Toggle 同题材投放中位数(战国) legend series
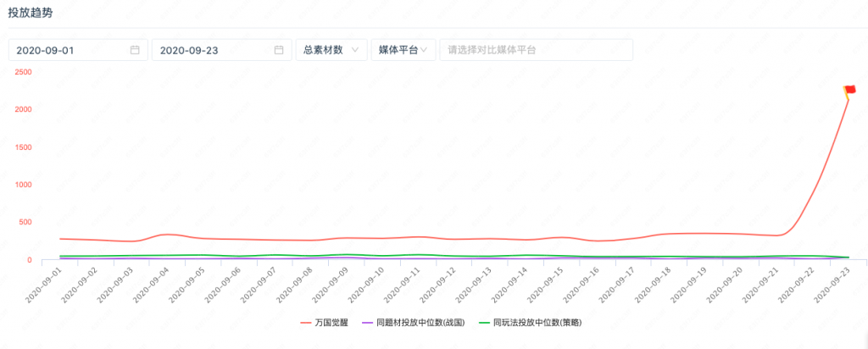 tap(412, 323)
